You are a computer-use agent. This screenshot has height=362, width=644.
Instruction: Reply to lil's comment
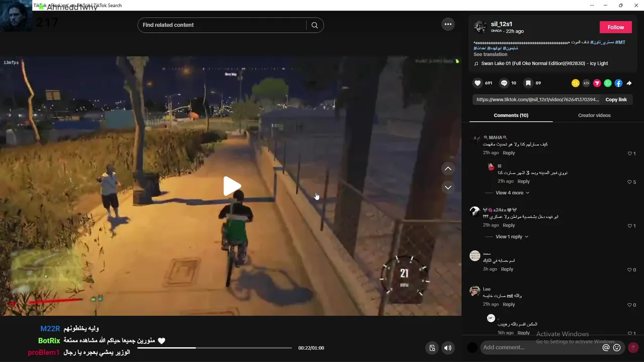tap(523, 182)
